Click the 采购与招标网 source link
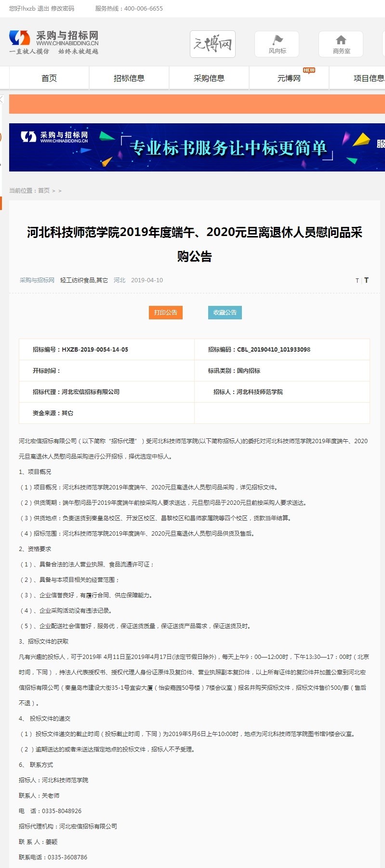 click(37, 280)
